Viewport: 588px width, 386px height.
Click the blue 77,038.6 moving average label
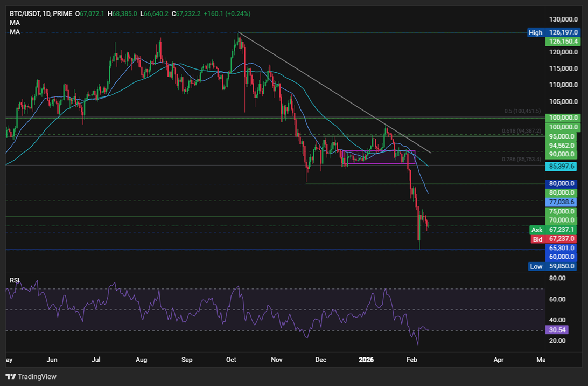click(562, 202)
